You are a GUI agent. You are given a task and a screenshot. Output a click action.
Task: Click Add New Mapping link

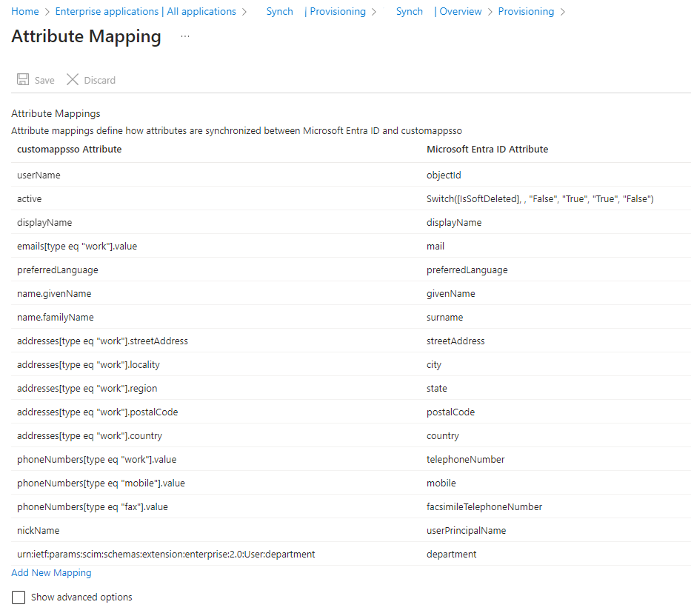tap(51, 572)
